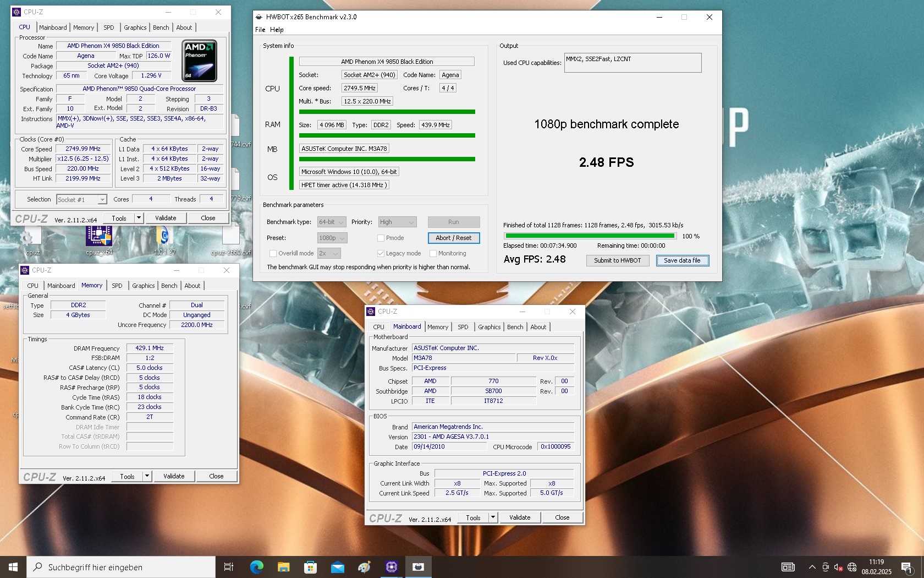
Task: Select About tab in Mainboard CPU-Z window
Action: point(538,327)
